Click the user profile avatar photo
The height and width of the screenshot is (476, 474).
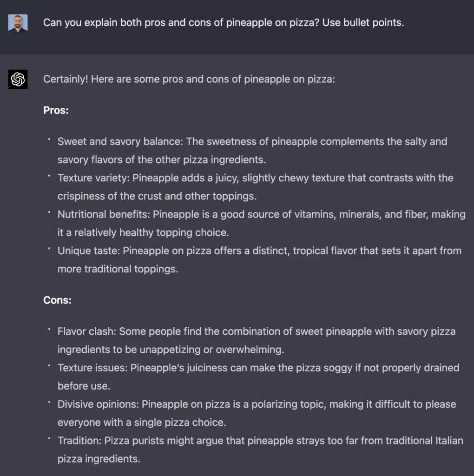tap(18, 23)
